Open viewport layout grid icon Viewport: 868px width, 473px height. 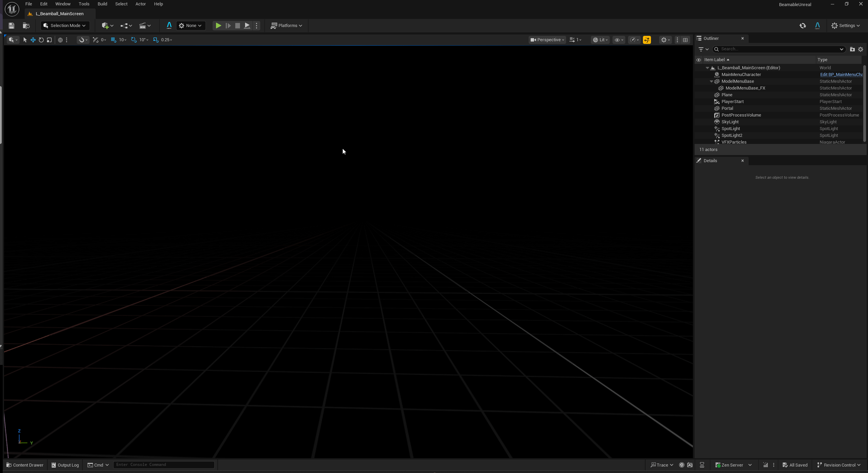click(685, 40)
